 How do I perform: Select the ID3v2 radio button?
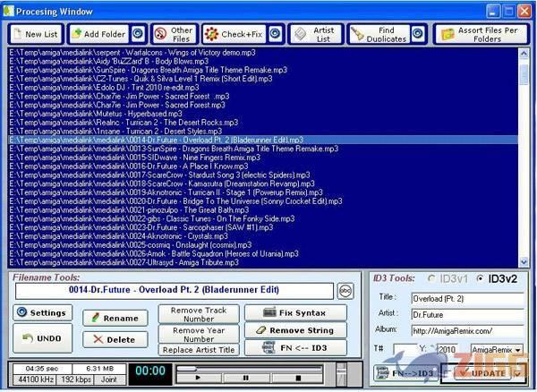pyautogui.click(x=479, y=279)
